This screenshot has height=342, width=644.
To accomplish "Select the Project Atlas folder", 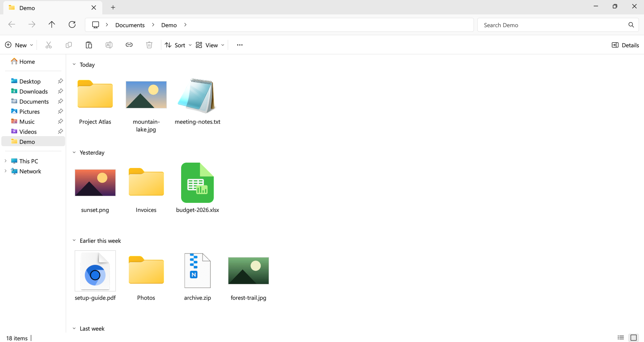I will click(x=95, y=94).
